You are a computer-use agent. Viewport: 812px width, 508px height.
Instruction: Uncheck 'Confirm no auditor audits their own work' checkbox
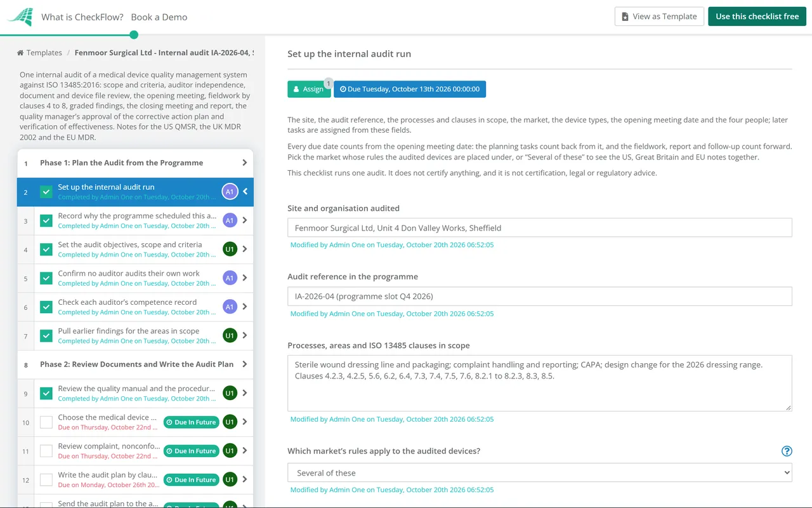[x=46, y=278]
